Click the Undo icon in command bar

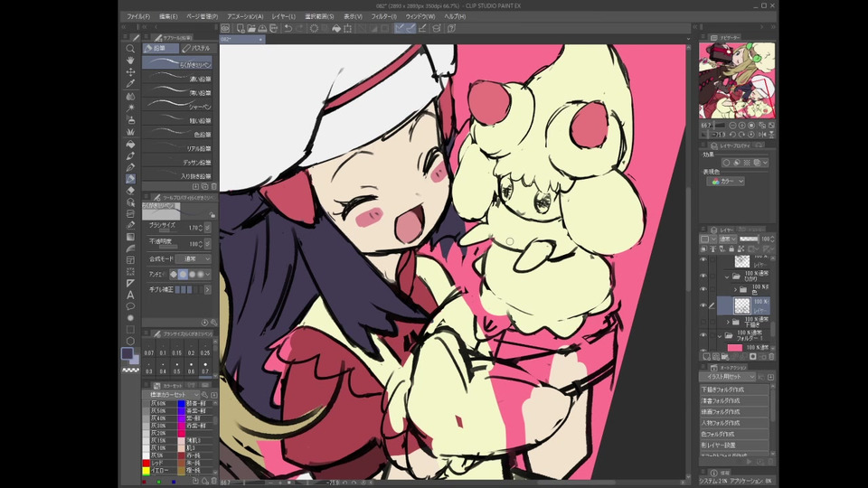288,28
